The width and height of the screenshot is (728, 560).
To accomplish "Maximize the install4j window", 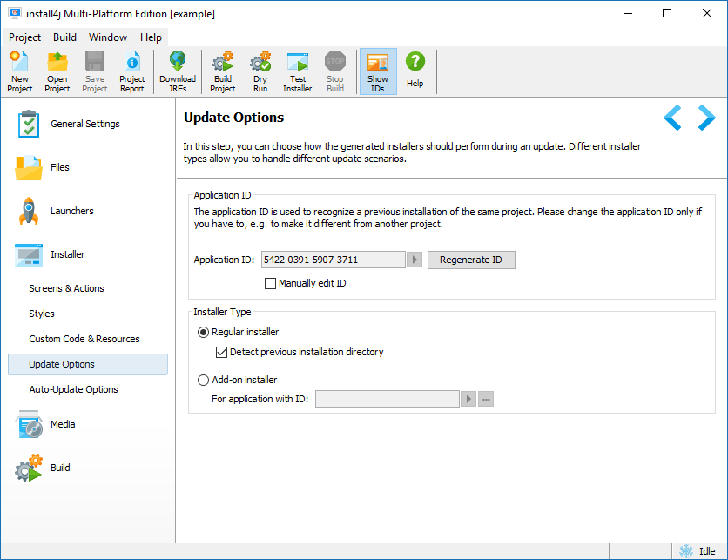I will tap(667, 13).
